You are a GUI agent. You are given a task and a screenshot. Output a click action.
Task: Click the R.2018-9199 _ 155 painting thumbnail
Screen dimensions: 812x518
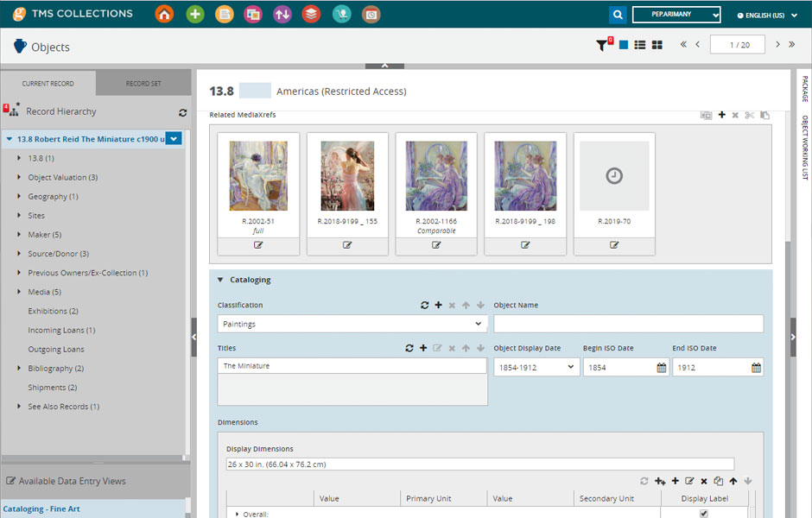tap(347, 176)
